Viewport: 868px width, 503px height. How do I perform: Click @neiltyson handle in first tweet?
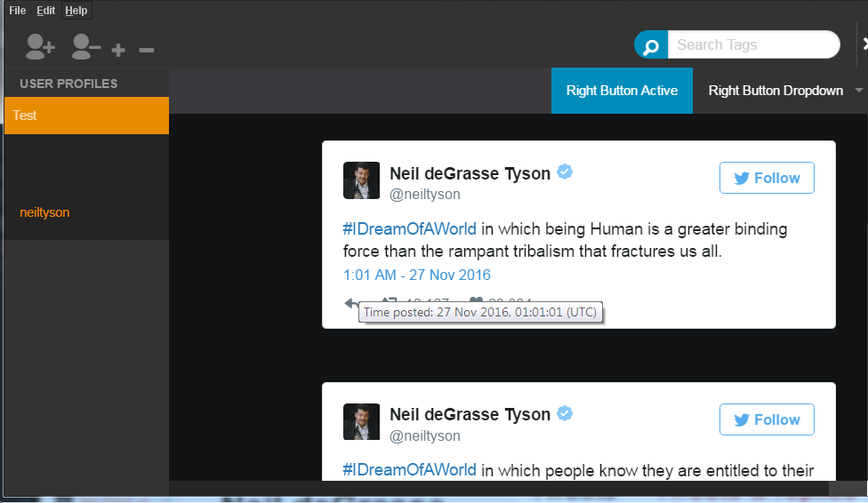tap(424, 195)
